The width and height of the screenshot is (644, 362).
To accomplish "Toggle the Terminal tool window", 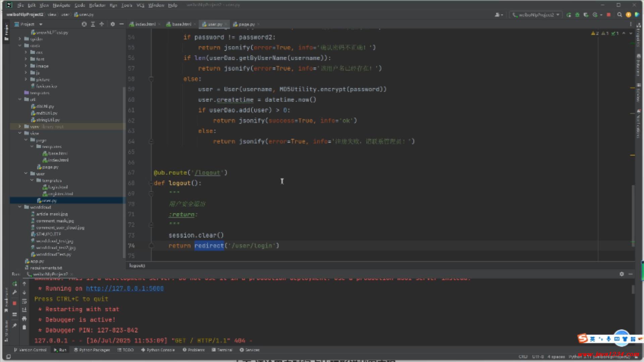I will (222, 350).
